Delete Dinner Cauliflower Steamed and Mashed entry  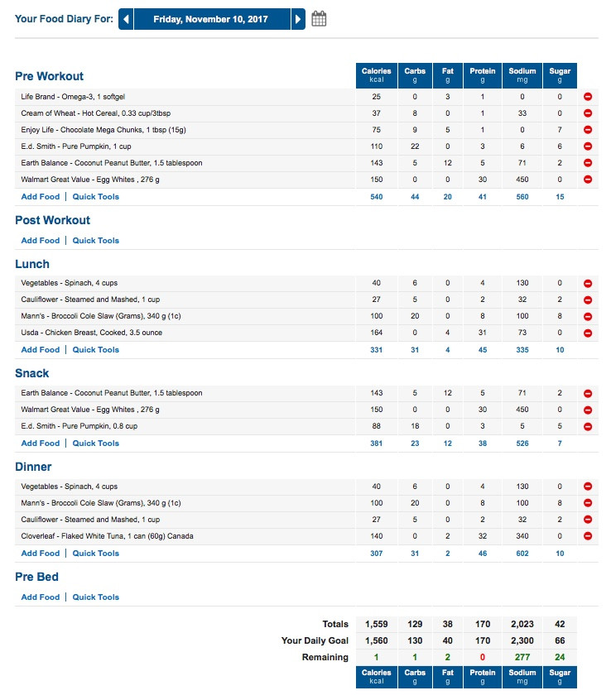[588, 520]
